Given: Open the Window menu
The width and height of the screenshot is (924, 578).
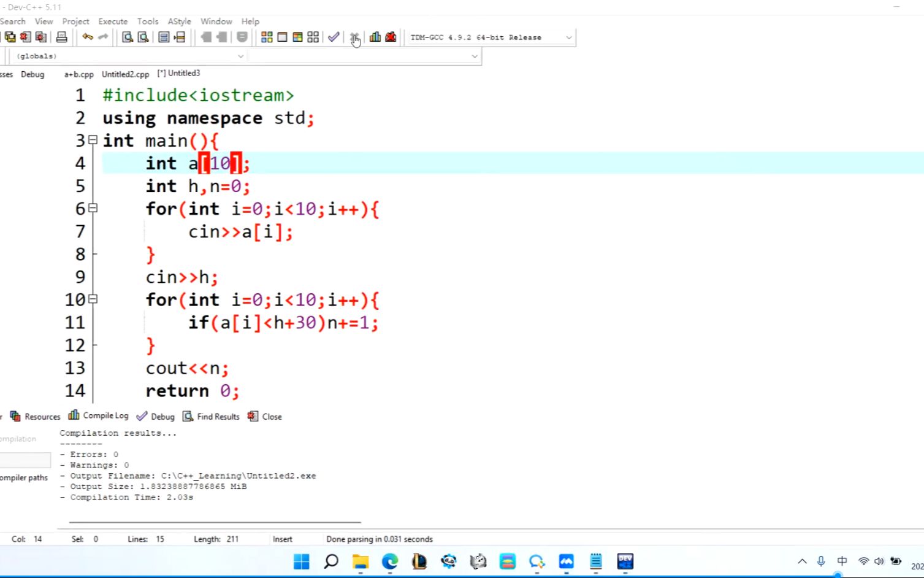Looking at the screenshot, I should coord(216,21).
